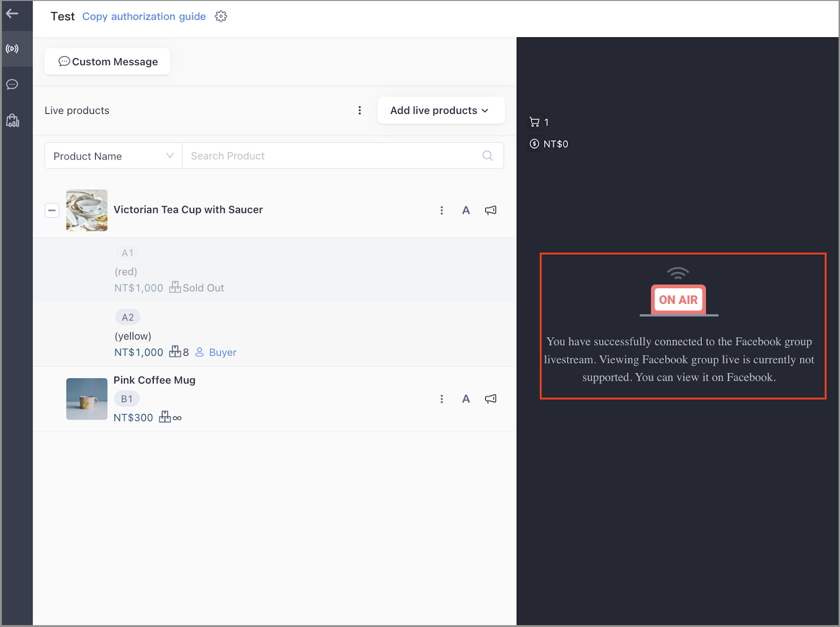Click the Sold Out stock icon
The width and height of the screenshot is (840, 627).
coord(175,287)
